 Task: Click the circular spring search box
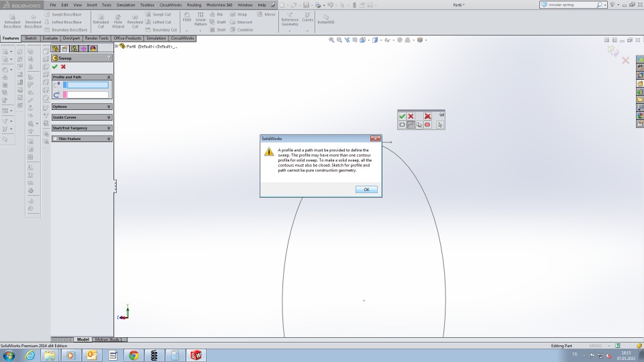click(572, 5)
